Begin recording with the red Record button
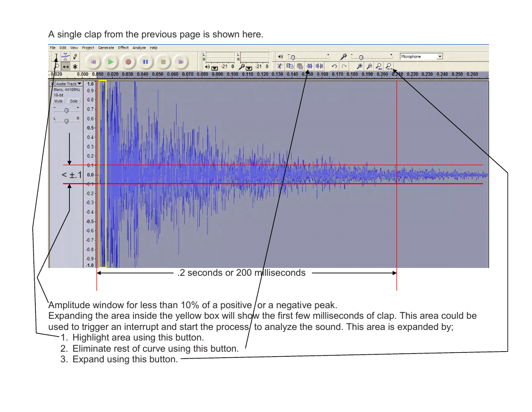The width and height of the screenshot is (532, 412). (128, 62)
